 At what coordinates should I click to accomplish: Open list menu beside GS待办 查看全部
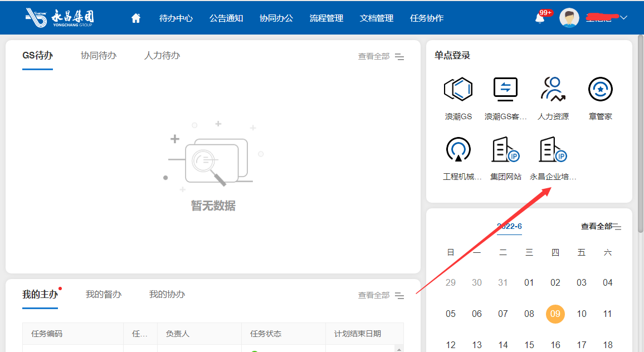point(399,57)
